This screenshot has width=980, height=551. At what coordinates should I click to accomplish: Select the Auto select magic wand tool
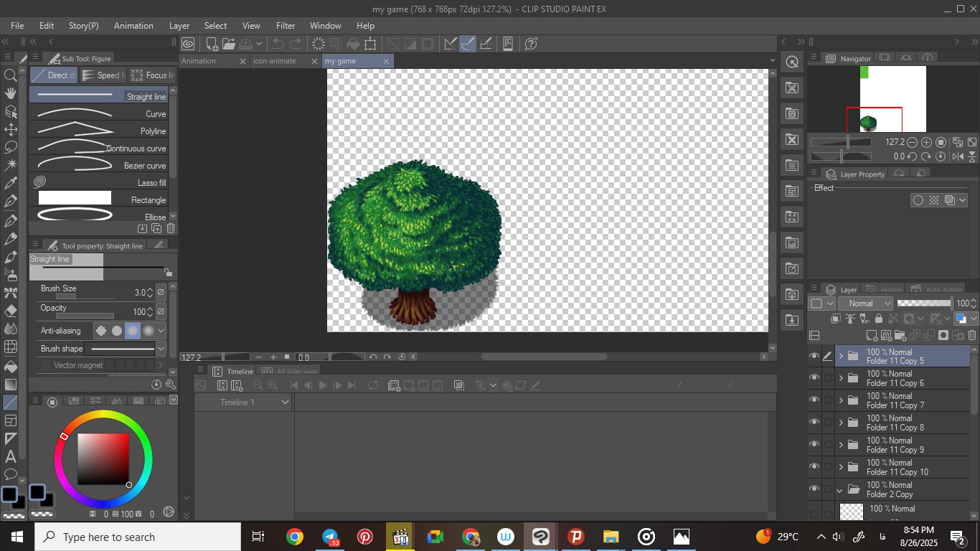11,165
